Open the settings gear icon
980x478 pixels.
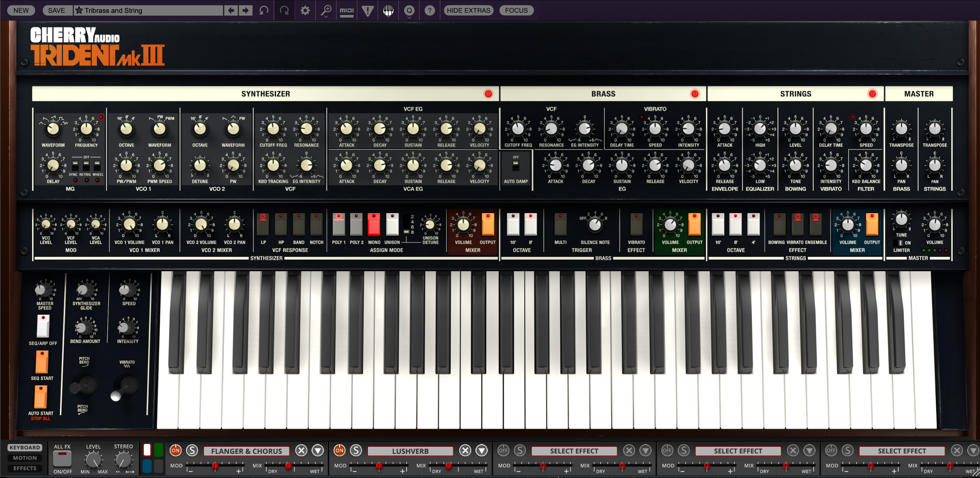[305, 10]
